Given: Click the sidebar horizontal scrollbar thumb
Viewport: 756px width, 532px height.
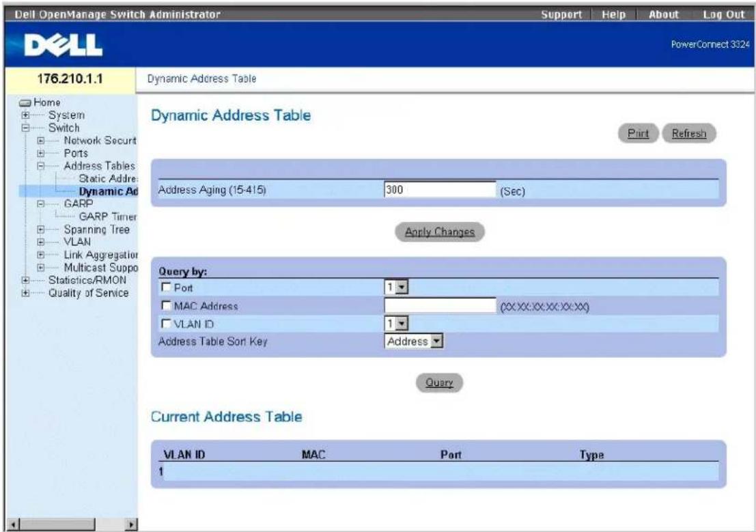Looking at the screenshot, I should click(x=57, y=524).
